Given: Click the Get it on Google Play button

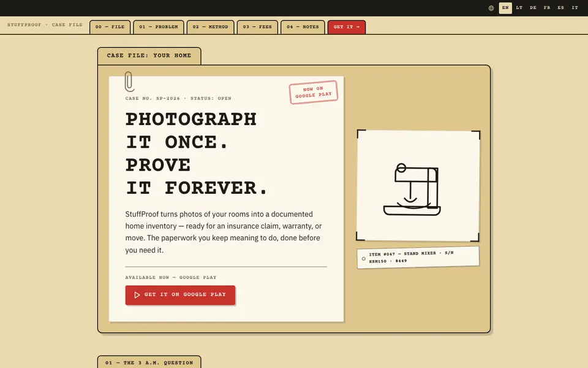Looking at the screenshot, I should pyautogui.click(x=180, y=295).
